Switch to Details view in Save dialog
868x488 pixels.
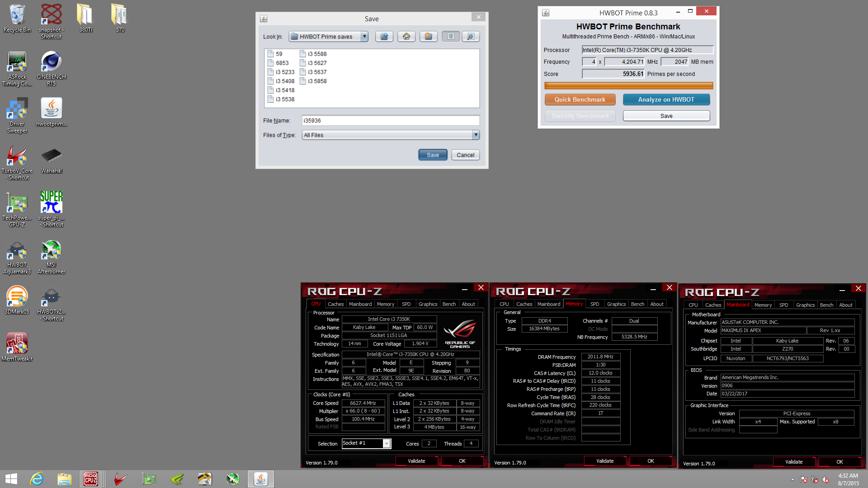[x=471, y=37]
